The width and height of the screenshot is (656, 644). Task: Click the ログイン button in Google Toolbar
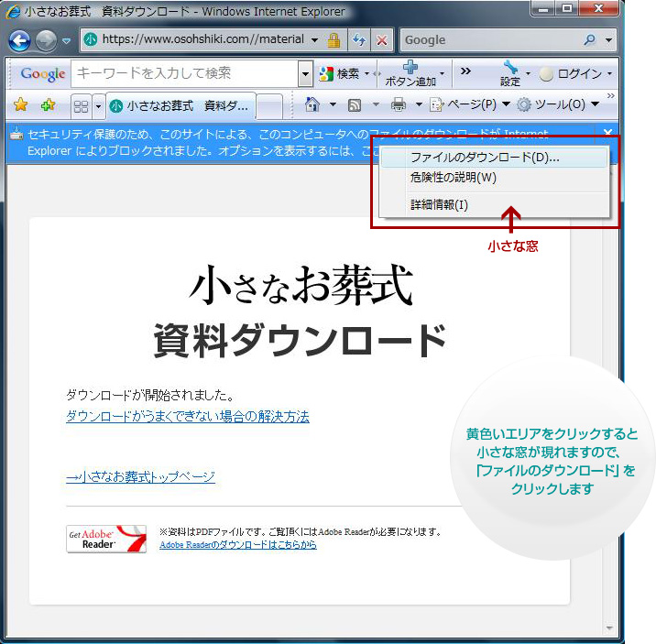click(x=571, y=74)
